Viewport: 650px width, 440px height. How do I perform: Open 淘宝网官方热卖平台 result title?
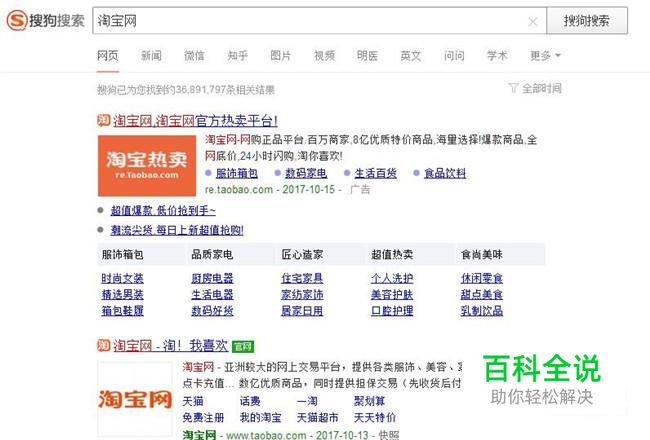click(195, 121)
